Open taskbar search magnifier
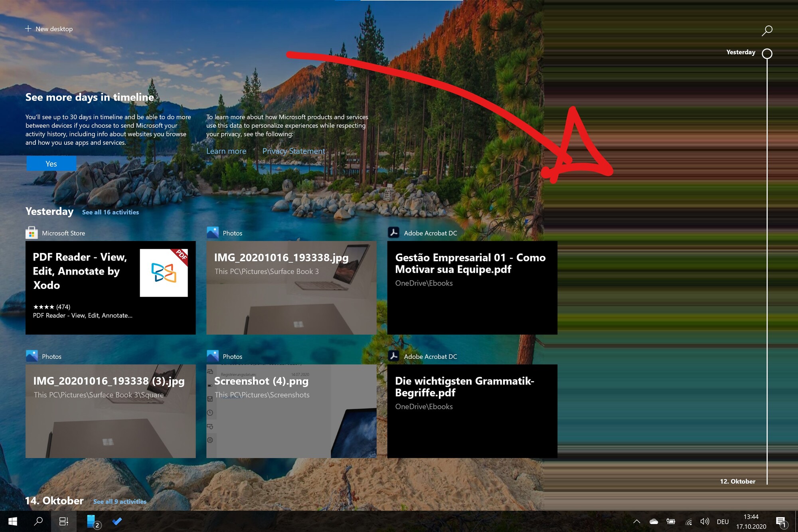Viewport: 798px width, 532px height. [38, 521]
